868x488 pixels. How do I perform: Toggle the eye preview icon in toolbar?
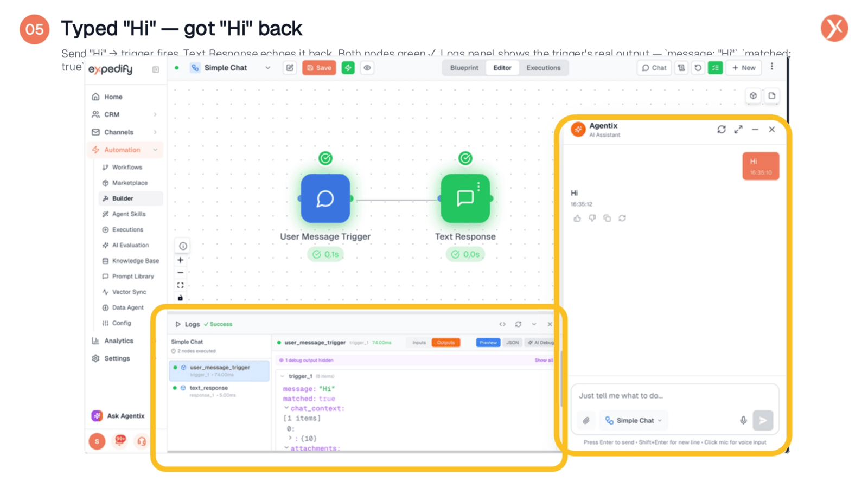(x=367, y=68)
